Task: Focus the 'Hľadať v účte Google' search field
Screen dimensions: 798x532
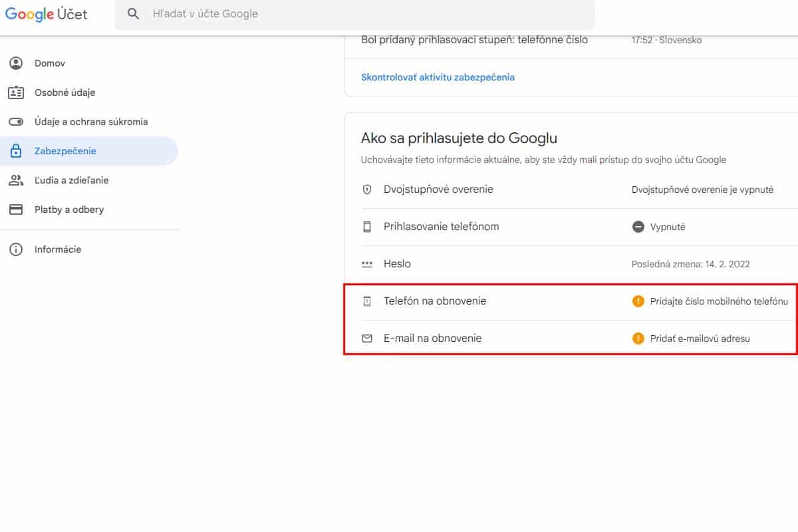Action: coord(354,14)
